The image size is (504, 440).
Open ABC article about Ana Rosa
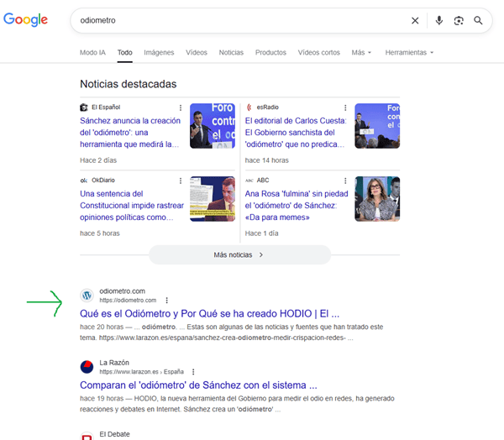297,206
